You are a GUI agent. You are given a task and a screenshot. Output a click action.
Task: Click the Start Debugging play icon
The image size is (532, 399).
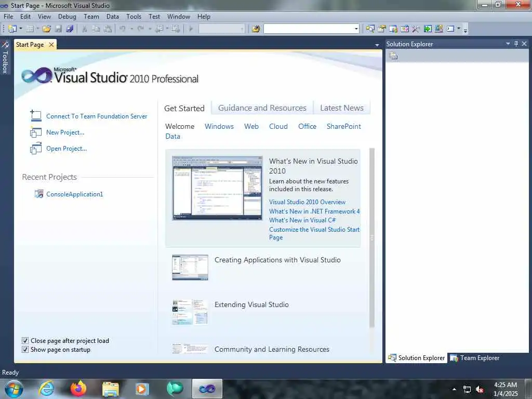191,29
